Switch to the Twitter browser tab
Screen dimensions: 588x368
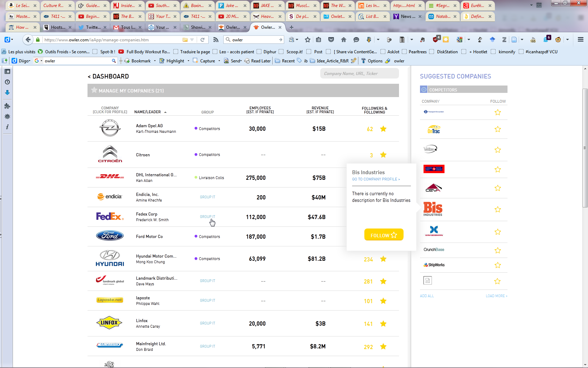[x=93, y=27]
